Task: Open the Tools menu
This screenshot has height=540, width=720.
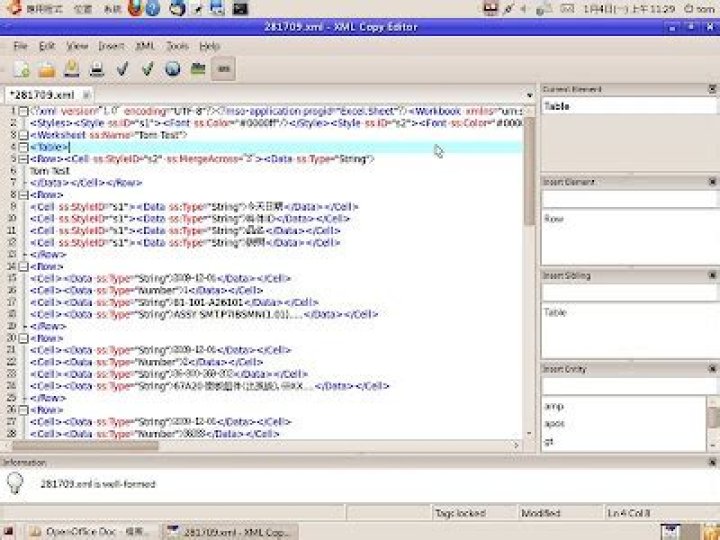Action: pyautogui.click(x=177, y=46)
